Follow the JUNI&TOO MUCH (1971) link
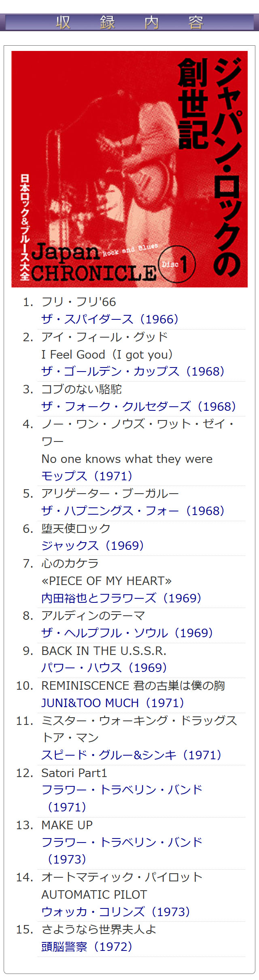Image resolution: width=259 pixels, height=980 pixels. click(x=113, y=703)
